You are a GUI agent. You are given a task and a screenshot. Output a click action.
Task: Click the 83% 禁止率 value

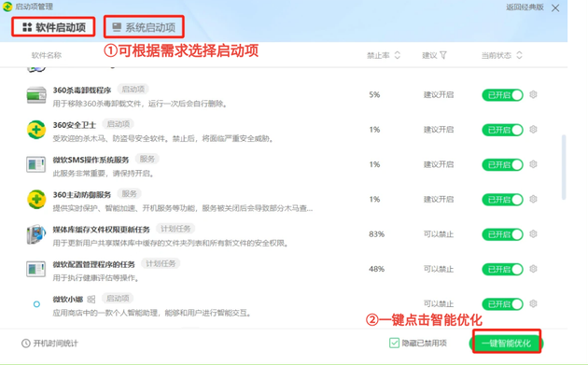(x=376, y=234)
